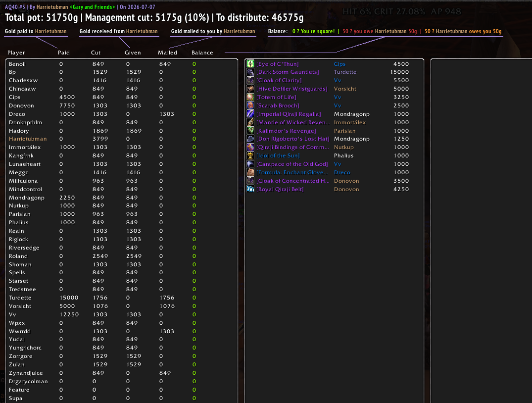Click the Kalimdor's Revenge item icon
532x403 pixels.
click(250, 131)
